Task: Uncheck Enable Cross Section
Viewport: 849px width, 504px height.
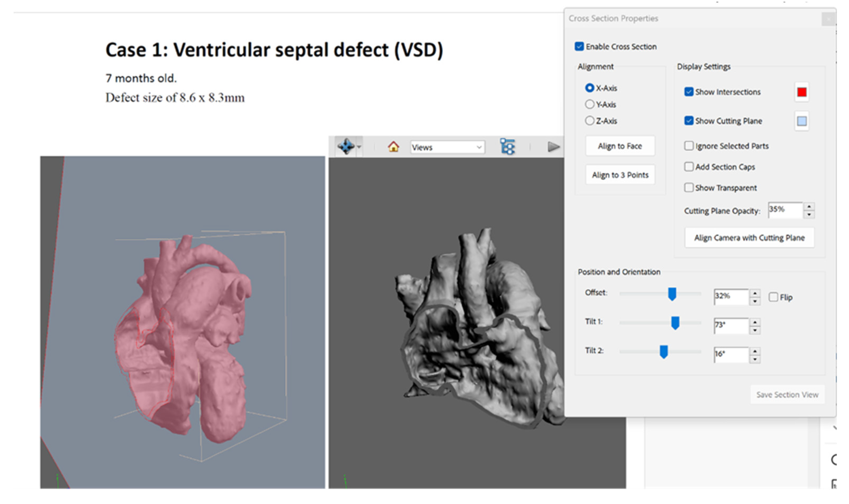Action: pos(579,46)
